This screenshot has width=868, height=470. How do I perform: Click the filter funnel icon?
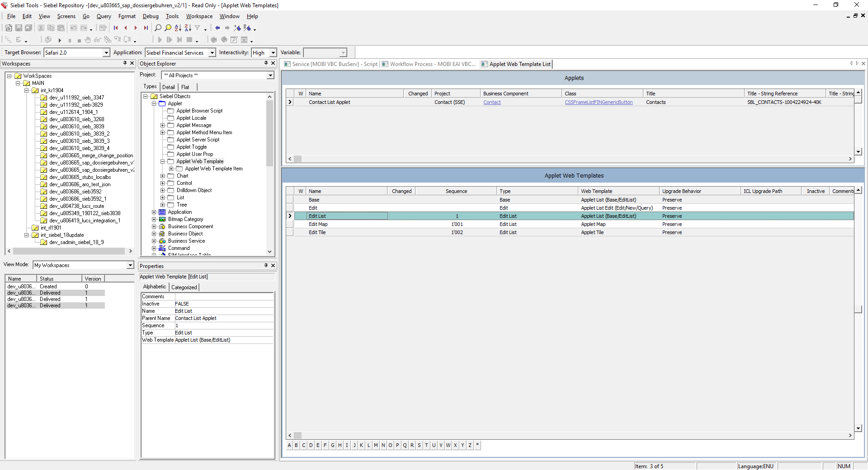(198, 28)
